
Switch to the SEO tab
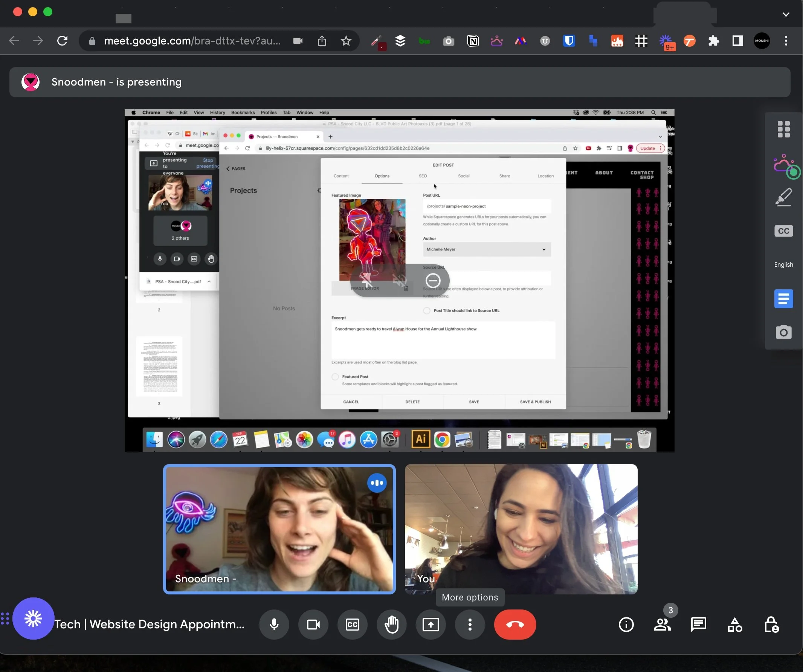point(423,176)
